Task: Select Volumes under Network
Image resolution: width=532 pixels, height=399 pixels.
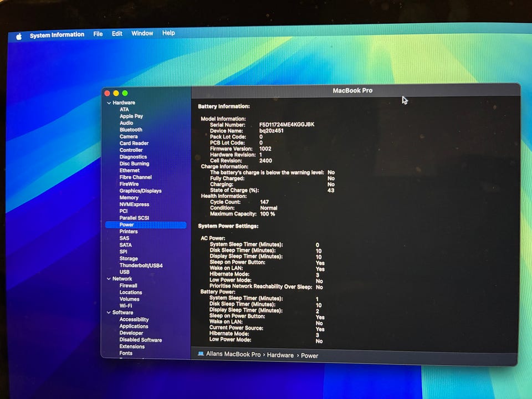Action: coord(129,299)
